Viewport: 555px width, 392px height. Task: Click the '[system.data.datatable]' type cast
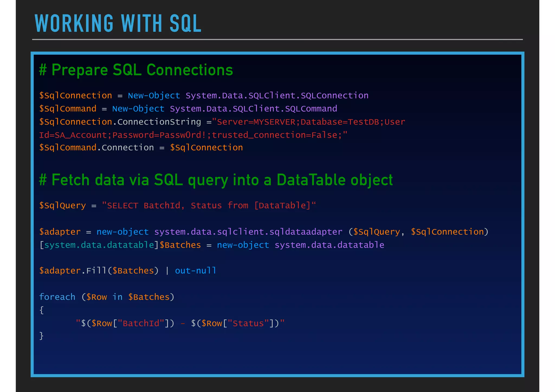99,245
